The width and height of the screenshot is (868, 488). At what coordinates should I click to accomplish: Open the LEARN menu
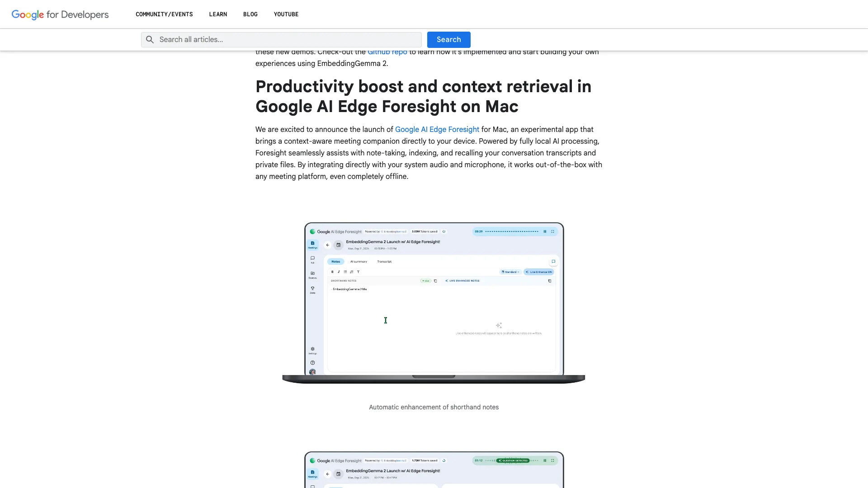click(218, 14)
